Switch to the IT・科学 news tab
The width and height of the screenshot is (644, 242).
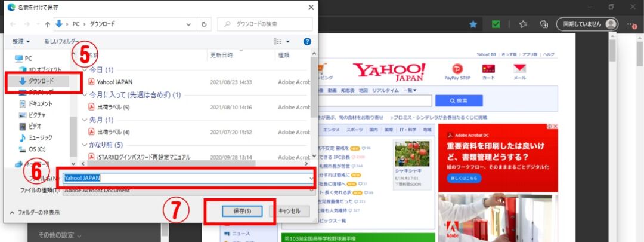point(408,130)
